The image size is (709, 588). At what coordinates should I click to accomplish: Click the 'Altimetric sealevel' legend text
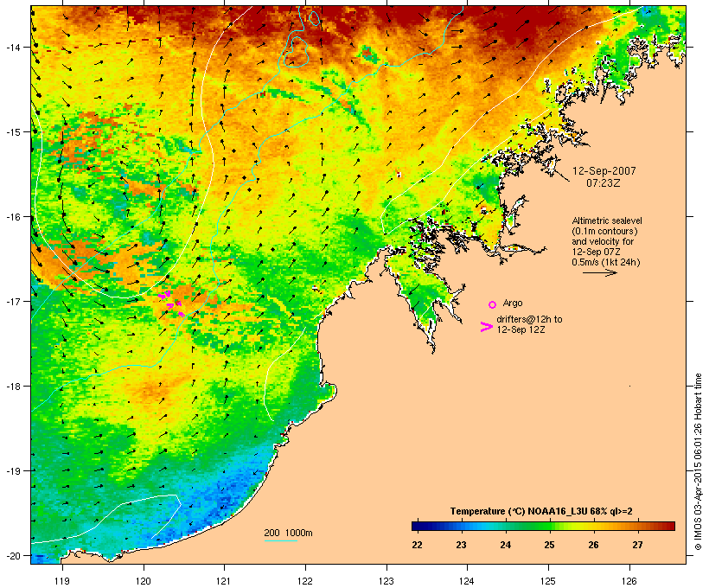tap(607, 220)
